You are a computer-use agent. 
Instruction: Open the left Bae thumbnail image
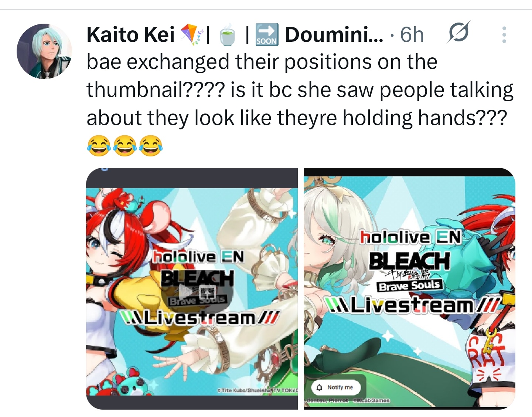click(x=192, y=288)
